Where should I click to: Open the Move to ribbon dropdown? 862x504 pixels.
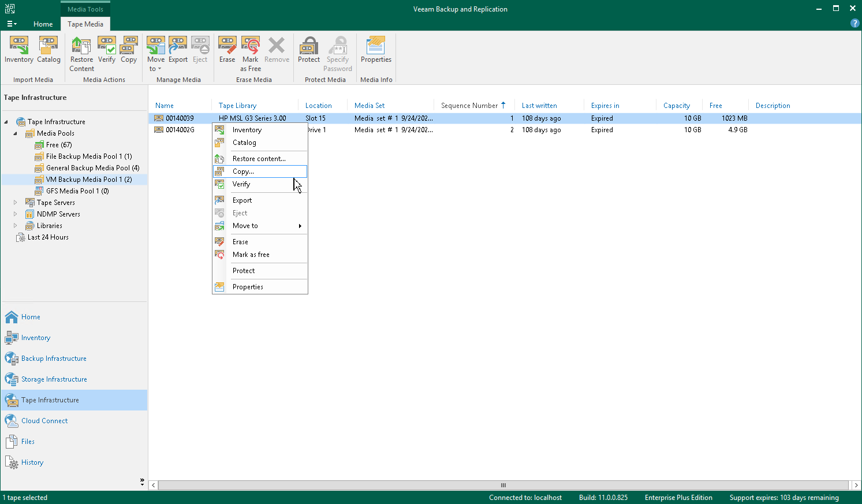tap(155, 54)
